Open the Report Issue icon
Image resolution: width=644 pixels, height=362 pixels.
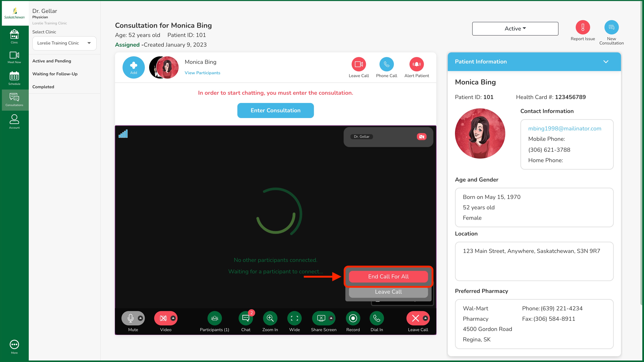pyautogui.click(x=583, y=27)
